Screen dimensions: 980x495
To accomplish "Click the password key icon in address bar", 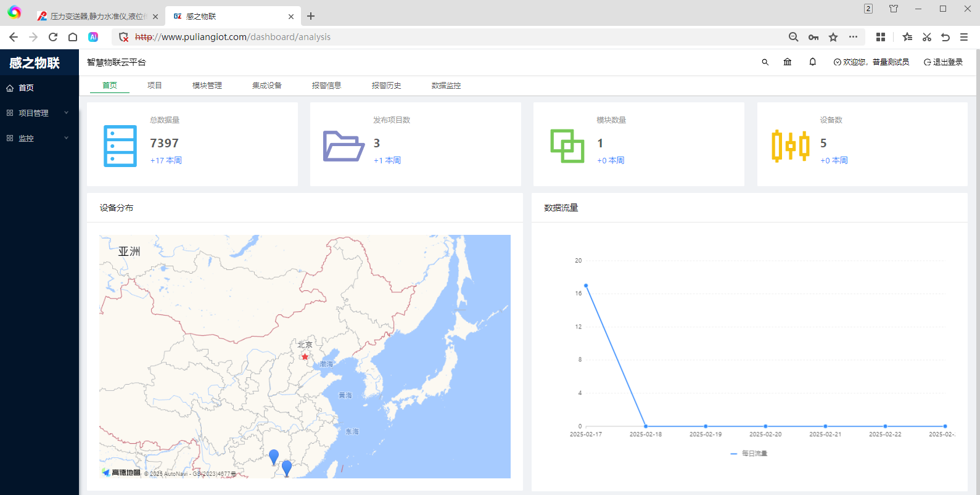I will click(813, 37).
